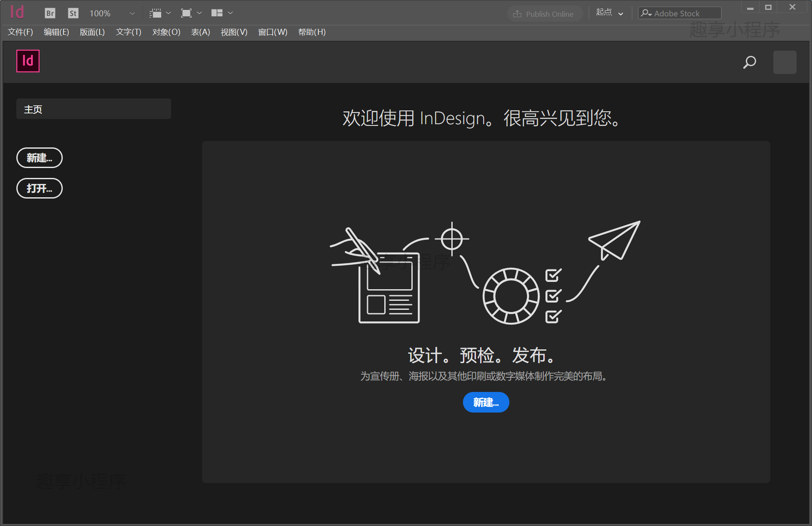Close the InDesign window

pos(793,7)
